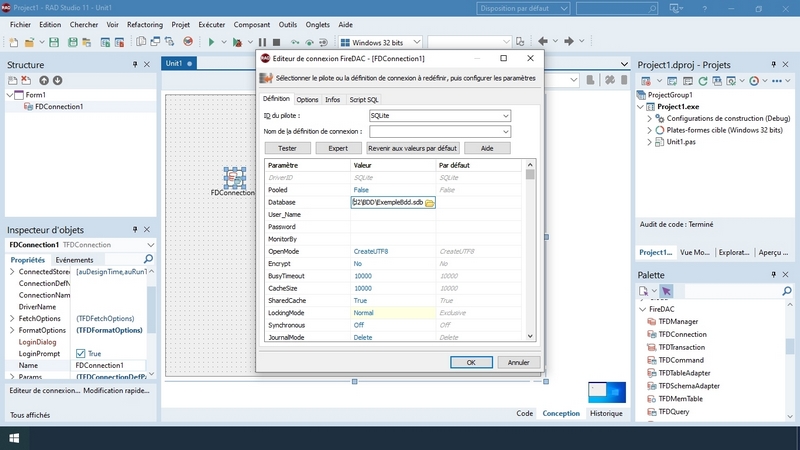Open the connection definition name dropdown
Viewport: 800px width, 450px height.
tap(505, 131)
